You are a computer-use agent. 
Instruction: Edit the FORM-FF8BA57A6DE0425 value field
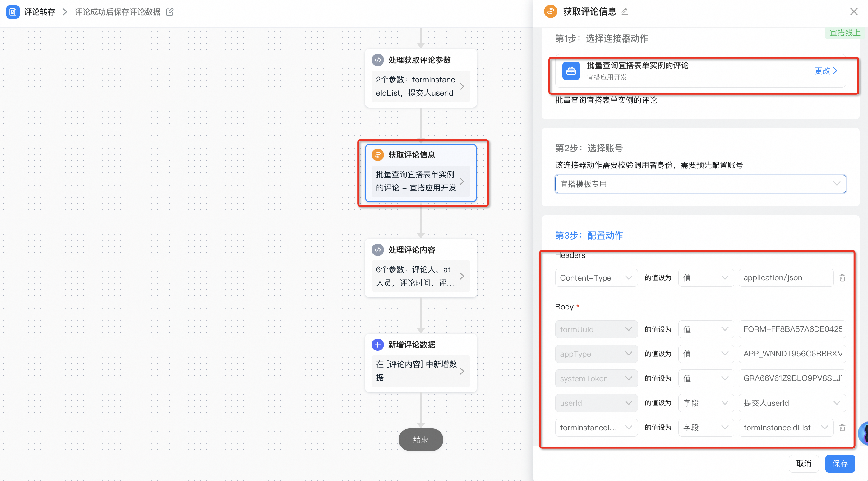pos(792,329)
